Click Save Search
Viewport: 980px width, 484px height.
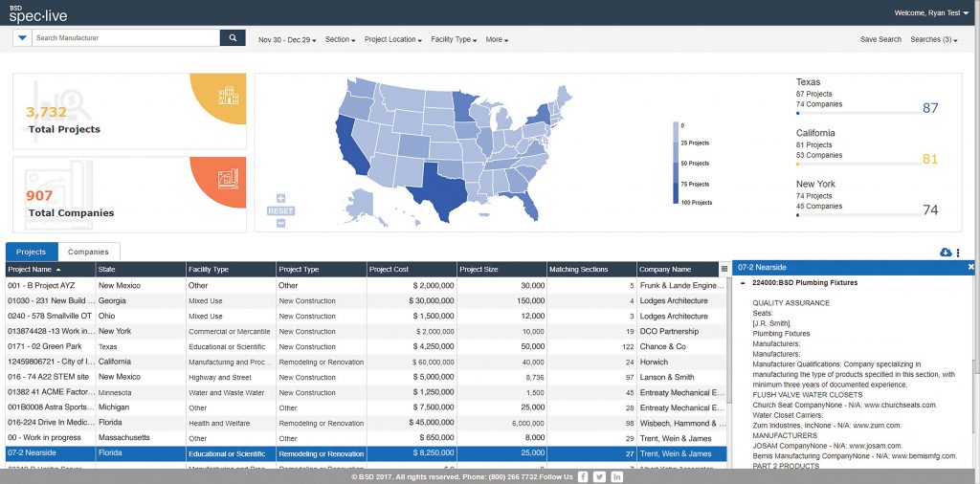coord(880,39)
